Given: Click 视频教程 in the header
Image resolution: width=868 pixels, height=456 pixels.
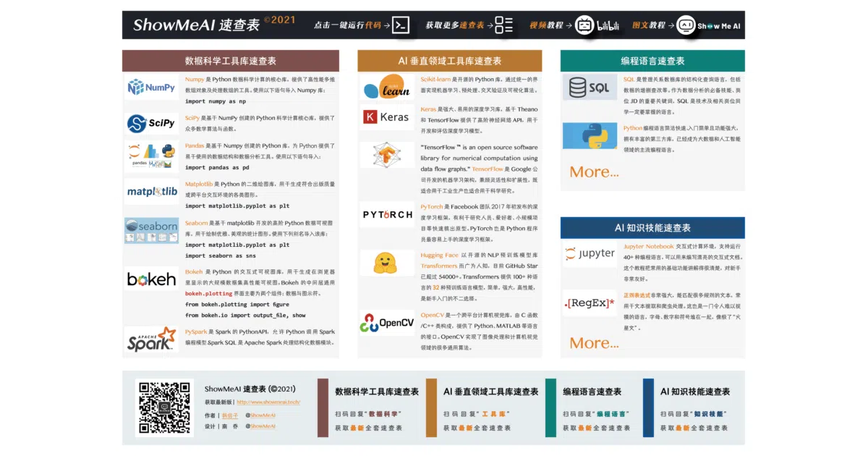Looking at the screenshot, I should point(546,25).
